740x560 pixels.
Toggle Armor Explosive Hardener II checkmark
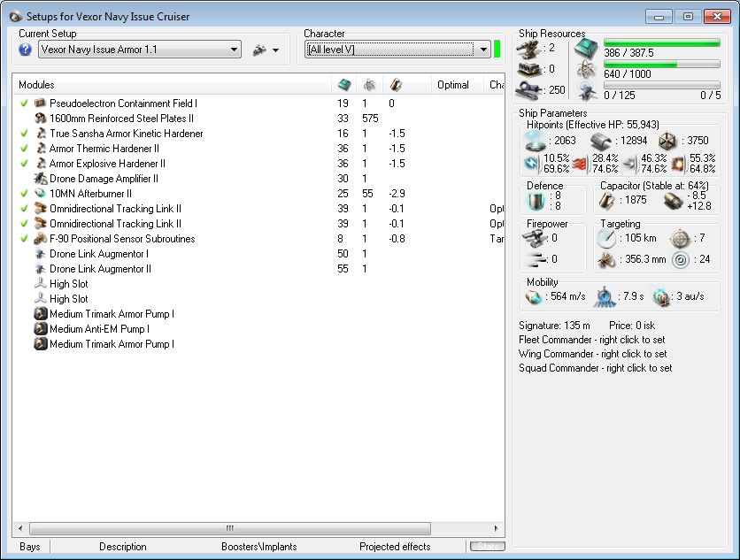click(24, 164)
